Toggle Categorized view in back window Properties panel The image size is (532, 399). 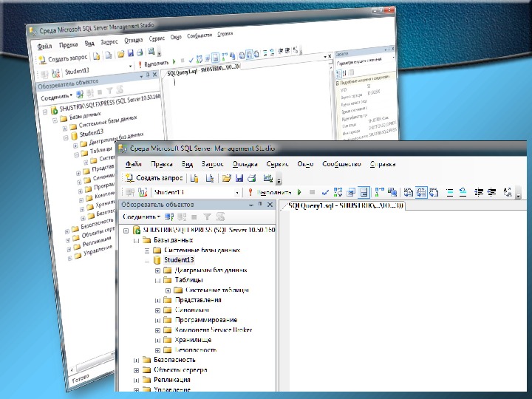click(338, 74)
